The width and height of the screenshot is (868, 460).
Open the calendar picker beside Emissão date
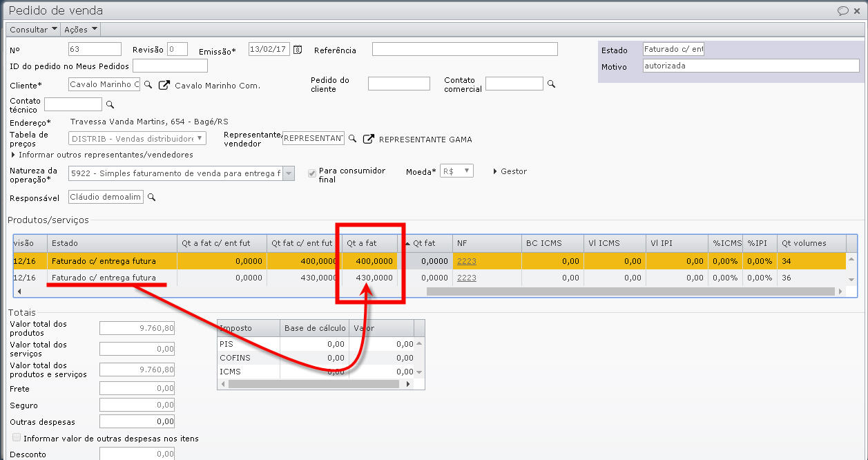(x=298, y=49)
